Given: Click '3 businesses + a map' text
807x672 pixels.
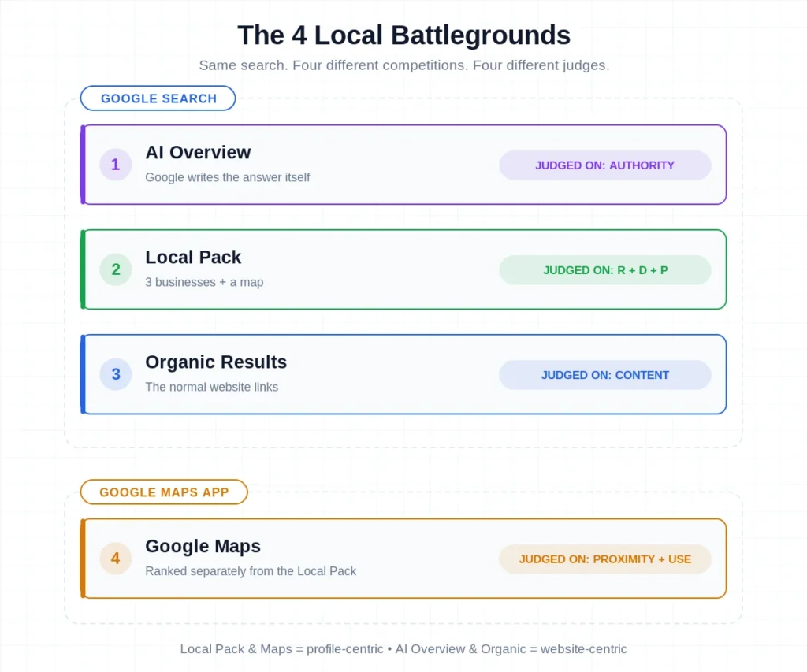Looking at the screenshot, I should [x=204, y=282].
